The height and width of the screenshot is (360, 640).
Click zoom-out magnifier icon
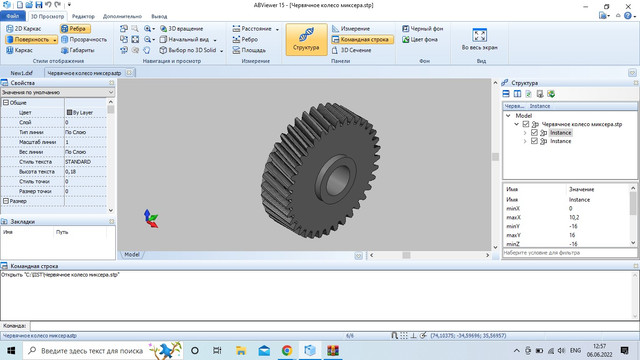[x=147, y=40]
